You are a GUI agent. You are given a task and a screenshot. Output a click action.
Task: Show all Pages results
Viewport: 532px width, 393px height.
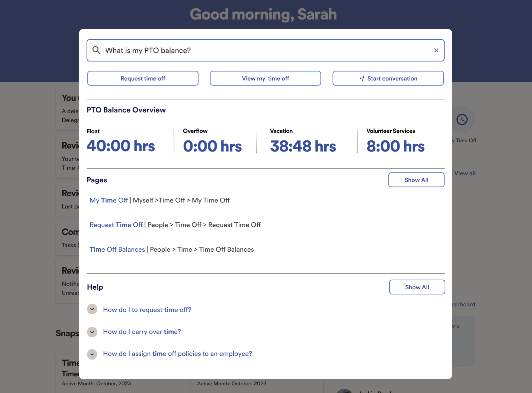416,180
